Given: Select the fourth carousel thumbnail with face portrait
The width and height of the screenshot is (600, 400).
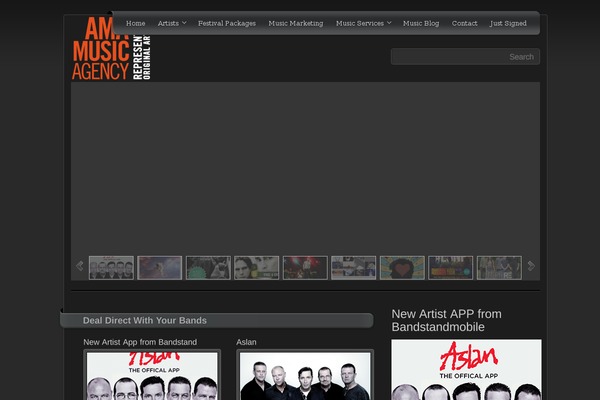Looking at the screenshot, I should [256, 268].
